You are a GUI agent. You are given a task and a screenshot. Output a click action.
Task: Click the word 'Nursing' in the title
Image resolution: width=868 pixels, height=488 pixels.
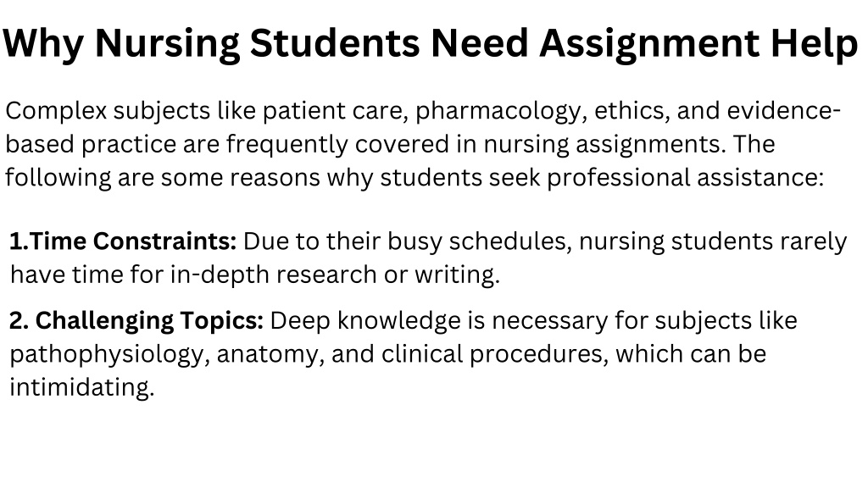[167, 44]
